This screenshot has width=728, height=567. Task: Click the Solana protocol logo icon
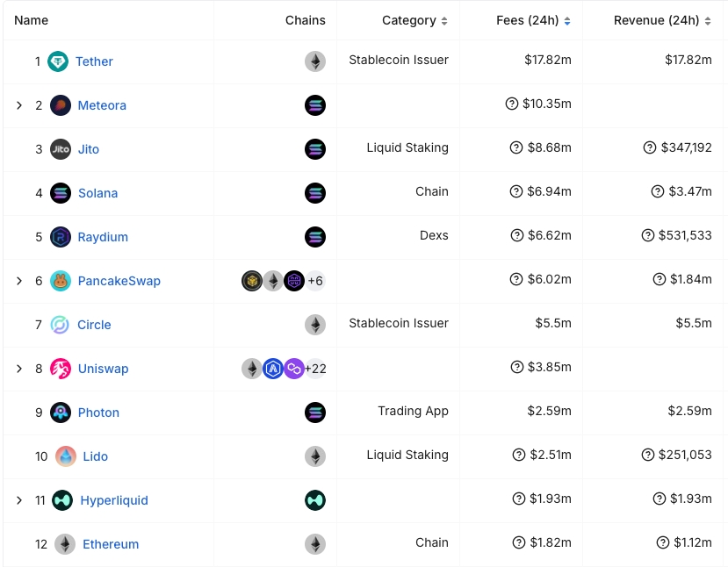tap(61, 193)
